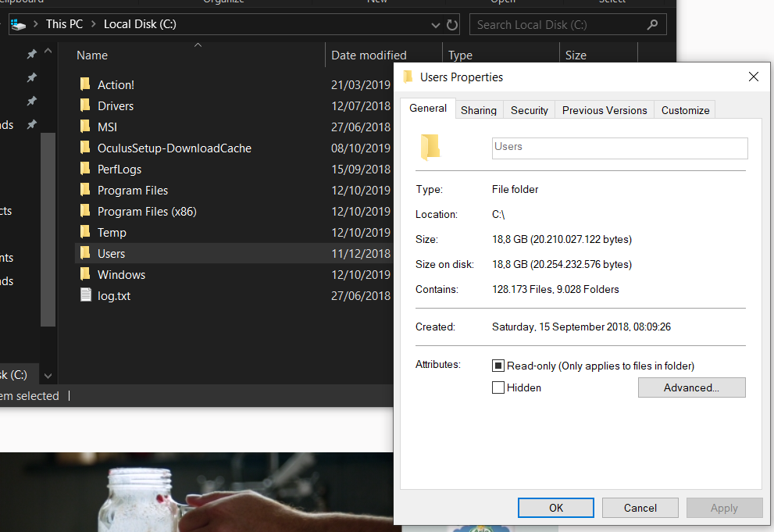Click the drive icon in the address bar
774x532 pixels.
click(18, 24)
